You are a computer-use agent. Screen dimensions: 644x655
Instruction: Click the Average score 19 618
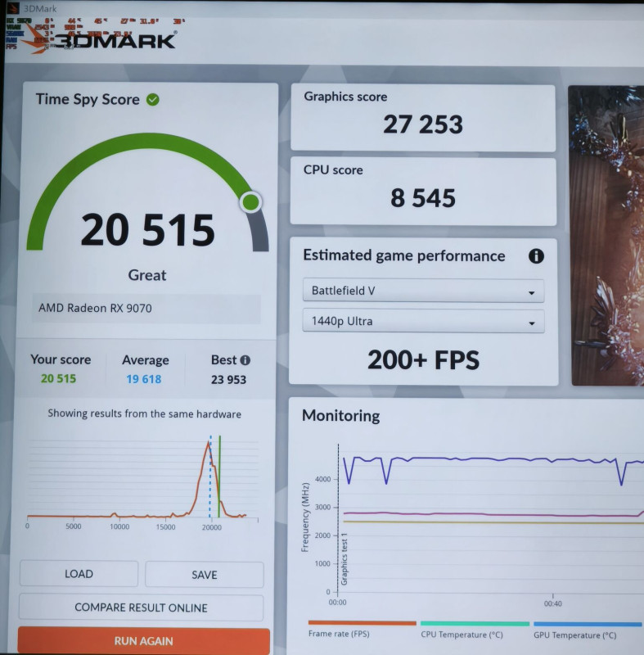[x=143, y=379]
